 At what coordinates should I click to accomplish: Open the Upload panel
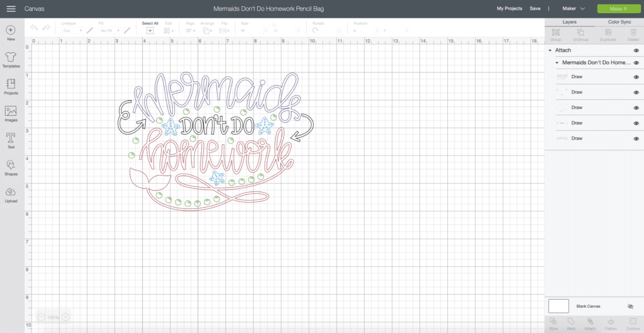click(x=11, y=195)
